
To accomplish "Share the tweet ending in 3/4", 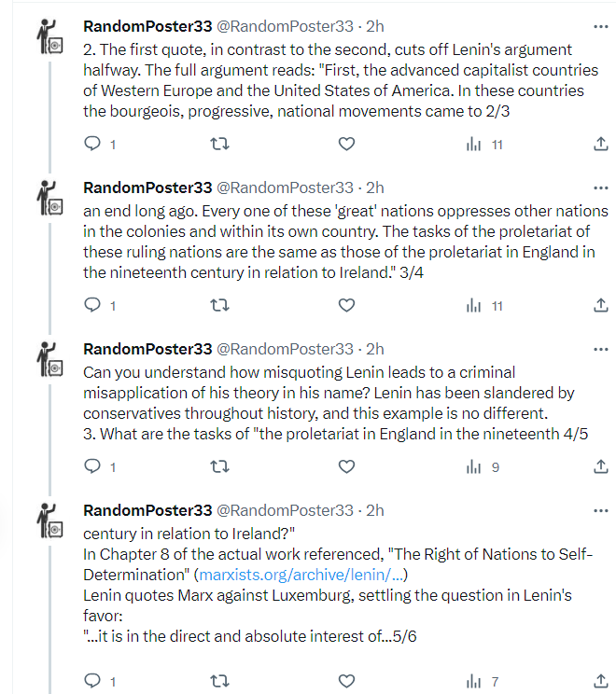I will 601,305.
